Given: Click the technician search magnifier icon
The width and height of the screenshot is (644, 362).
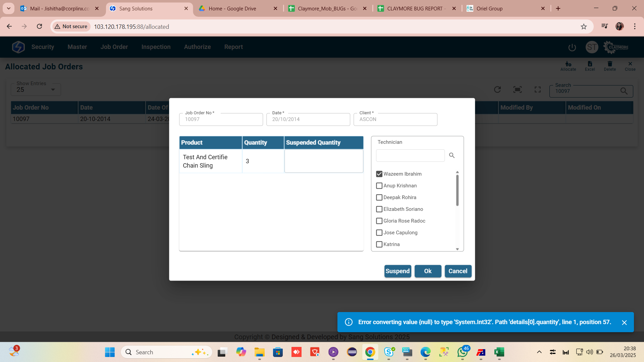Looking at the screenshot, I should (452, 156).
